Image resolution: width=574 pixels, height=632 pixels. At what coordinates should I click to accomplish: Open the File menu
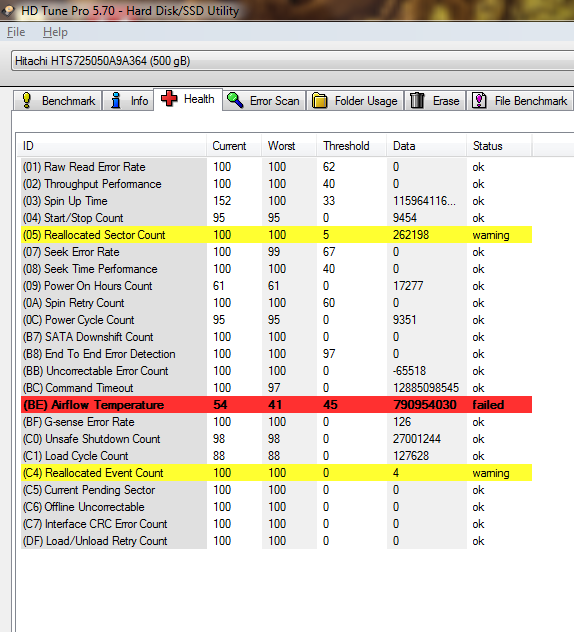tap(16, 32)
